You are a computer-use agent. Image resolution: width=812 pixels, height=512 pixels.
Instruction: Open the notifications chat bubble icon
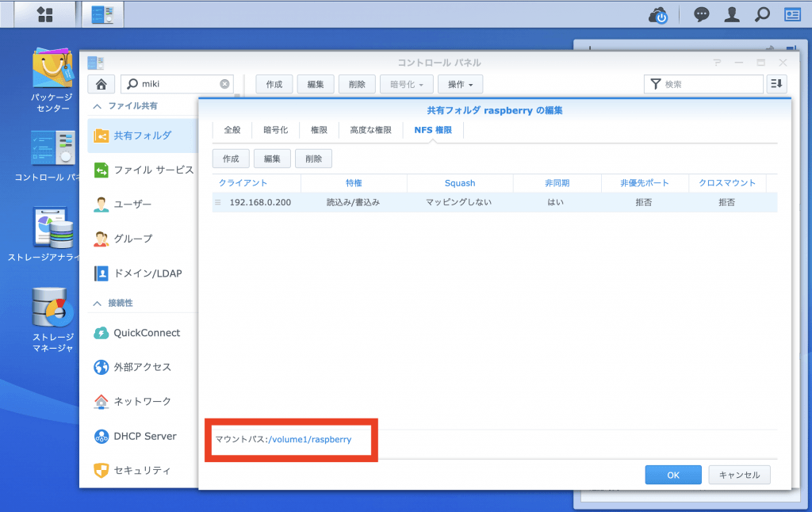click(701, 14)
